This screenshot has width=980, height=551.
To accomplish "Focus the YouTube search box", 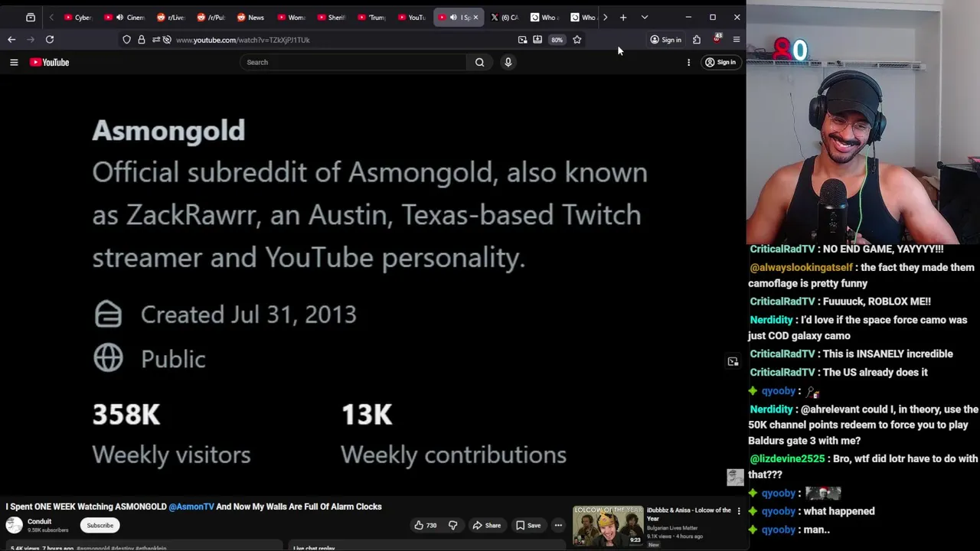I will coord(353,62).
